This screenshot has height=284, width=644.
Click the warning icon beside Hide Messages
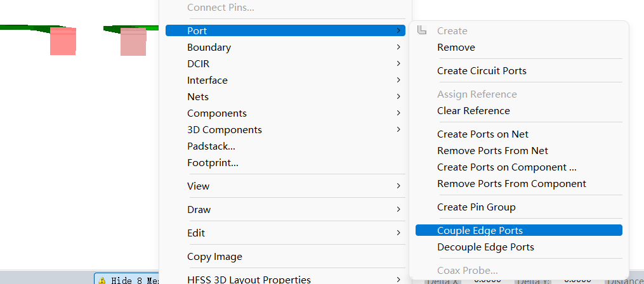coord(102,280)
